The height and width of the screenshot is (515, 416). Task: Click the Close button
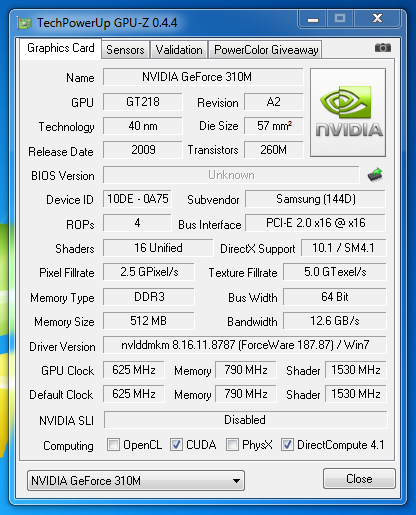pyautogui.click(x=359, y=479)
